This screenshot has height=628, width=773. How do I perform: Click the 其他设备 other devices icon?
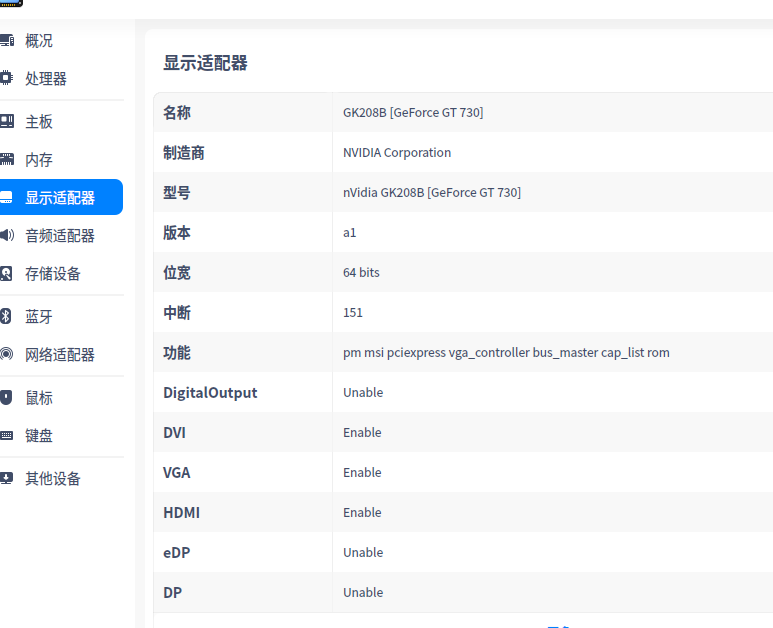pos(6,478)
